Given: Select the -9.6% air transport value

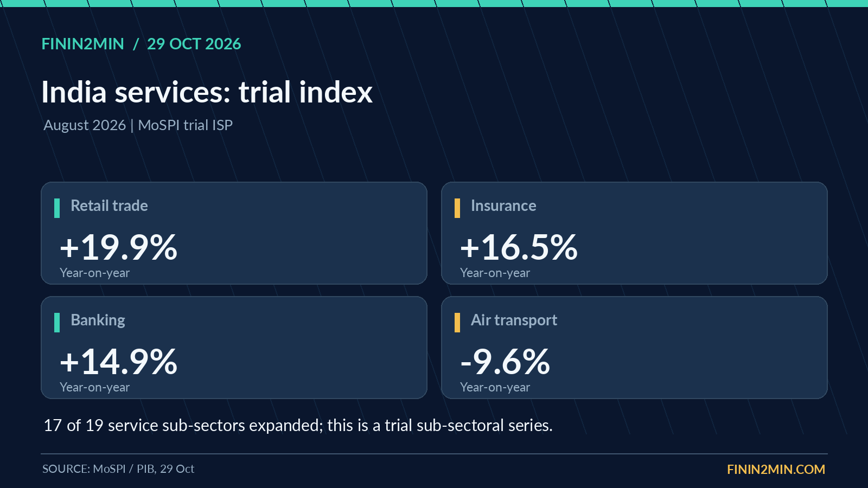Looking at the screenshot, I should click(505, 362).
